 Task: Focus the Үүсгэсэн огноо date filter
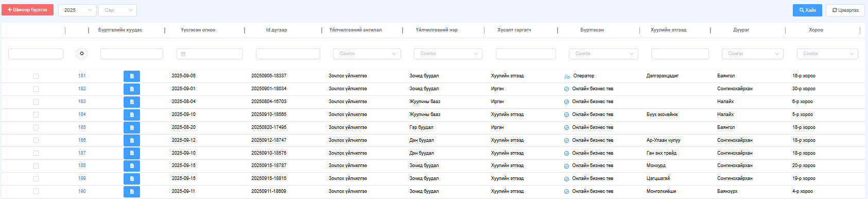point(210,54)
